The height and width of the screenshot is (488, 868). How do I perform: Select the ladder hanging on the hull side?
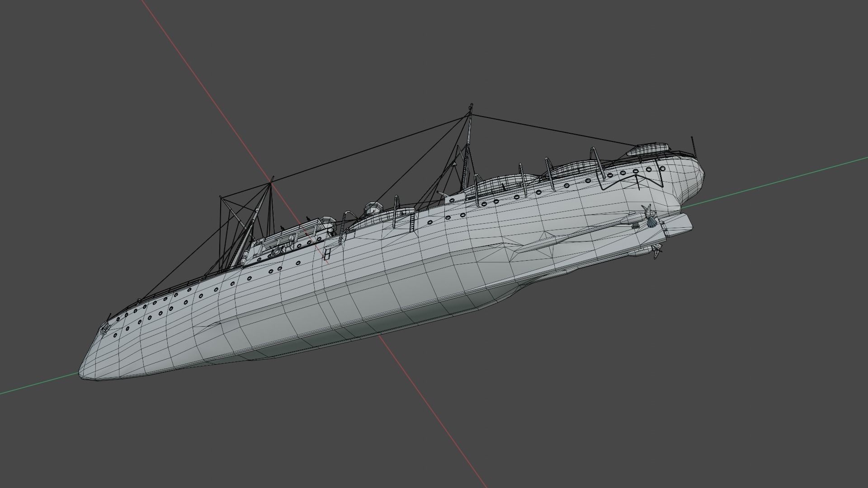coord(412,223)
